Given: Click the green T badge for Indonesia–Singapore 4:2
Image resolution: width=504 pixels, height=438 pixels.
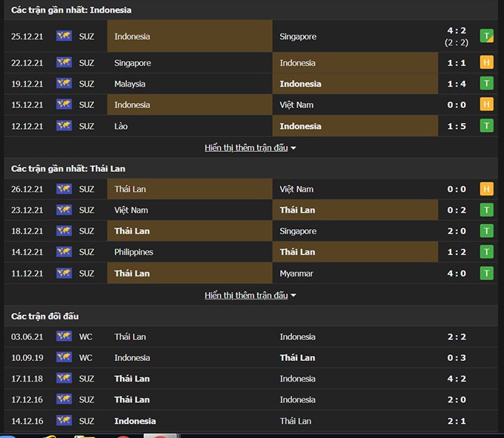Looking at the screenshot, I should coord(486,36).
